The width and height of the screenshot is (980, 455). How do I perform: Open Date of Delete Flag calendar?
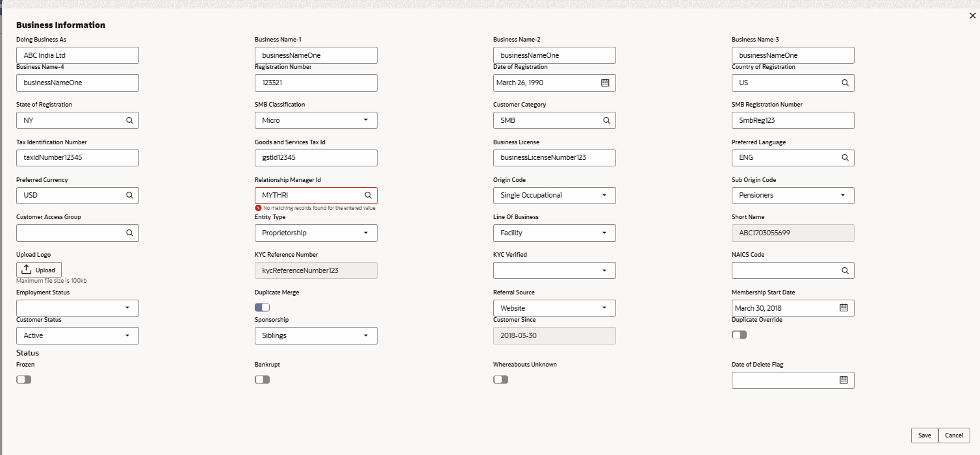pos(844,380)
